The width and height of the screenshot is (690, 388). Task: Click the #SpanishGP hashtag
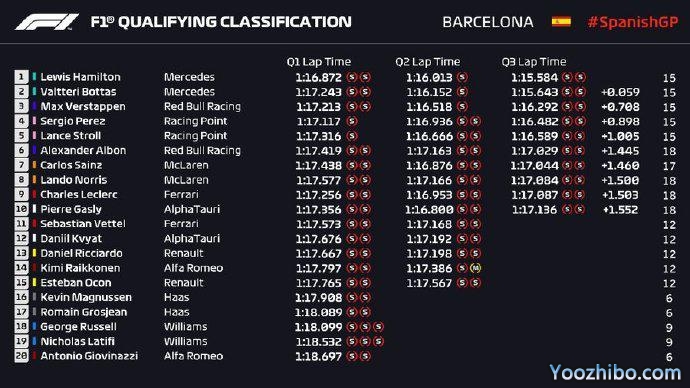(633, 22)
